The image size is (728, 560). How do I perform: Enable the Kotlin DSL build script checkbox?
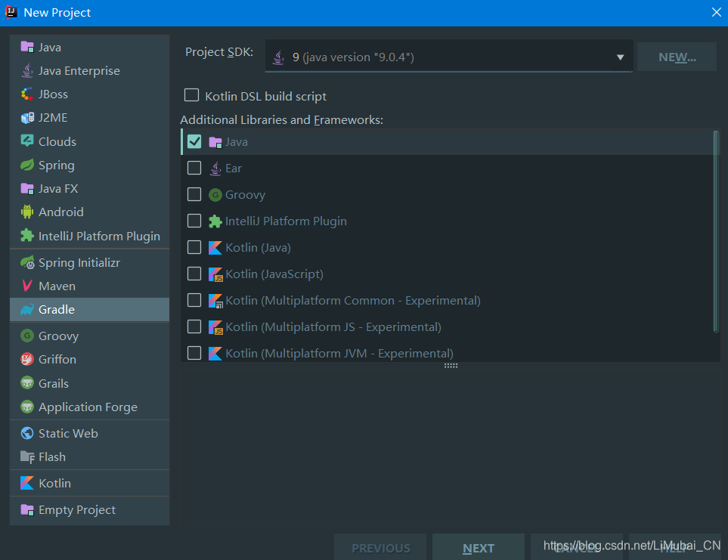191,95
